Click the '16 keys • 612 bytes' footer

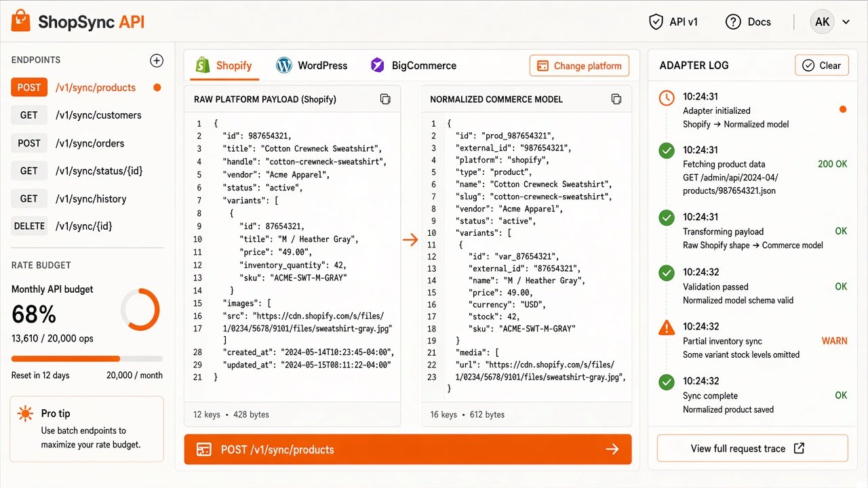tap(467, 414)
